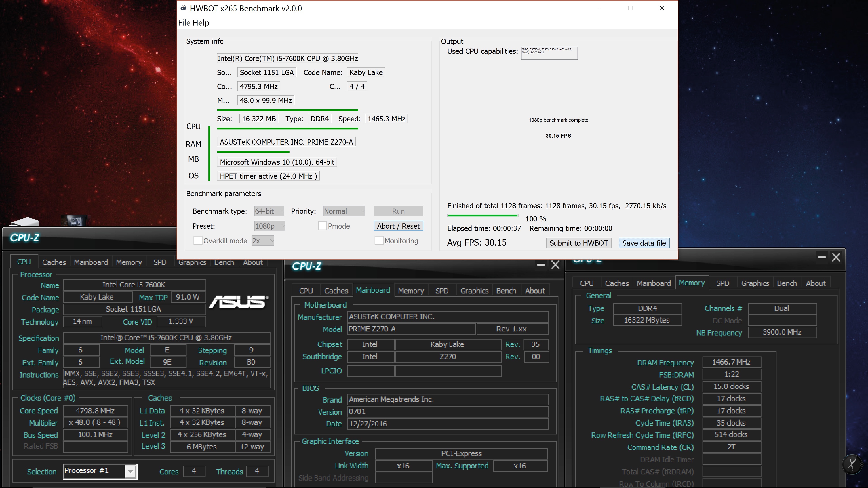Click the DRAM Frequency 1466.7 MHz value
The width and height of the screenshot is (868, 488).
731,362
